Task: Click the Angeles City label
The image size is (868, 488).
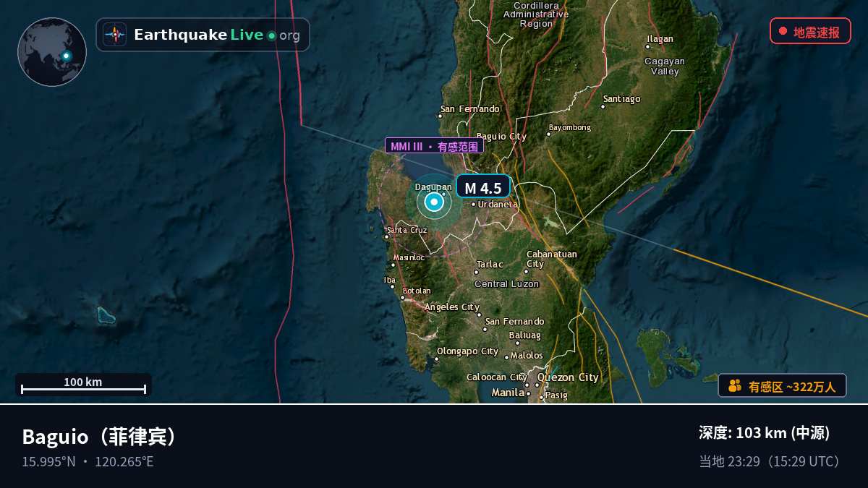Action: (x=452, y=307)
